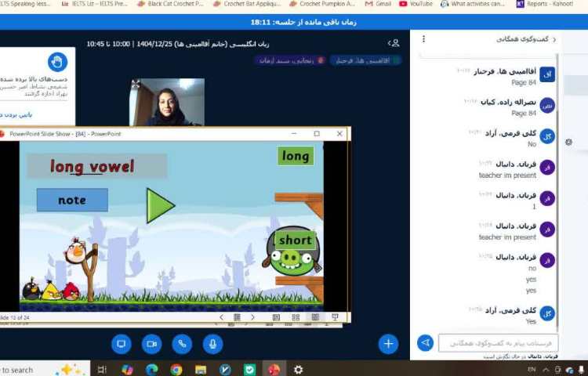The width and height of the screenshot is (588, 376).
Task: Click Task View taskbar icon
Action: [102, 370]
